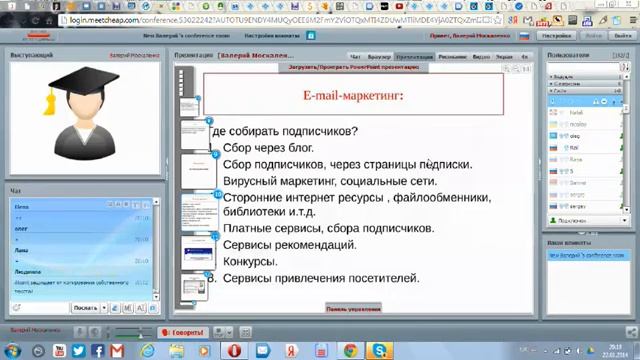
Task: Click the chat message input field
Action: pos(44,308)
